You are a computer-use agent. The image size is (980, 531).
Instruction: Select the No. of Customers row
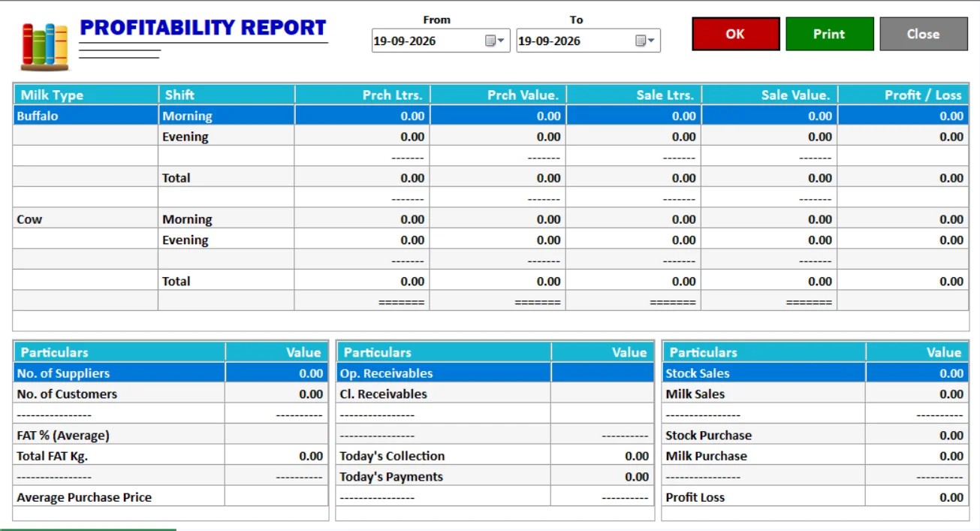171,394
